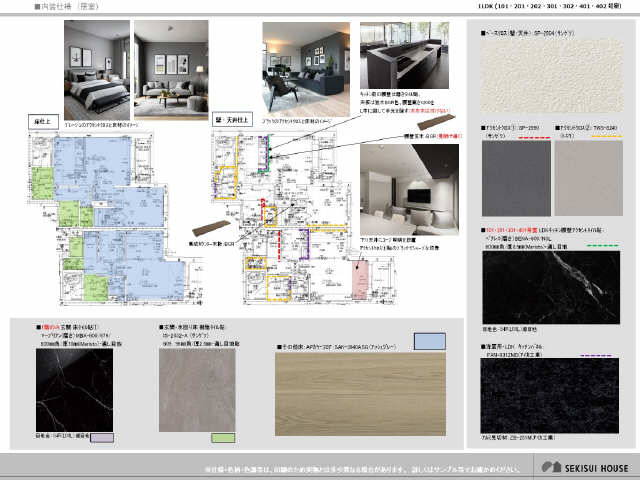Click the bedroom interior render photo
The width and height of the screenshot is (640, 480).
[97, 70]
